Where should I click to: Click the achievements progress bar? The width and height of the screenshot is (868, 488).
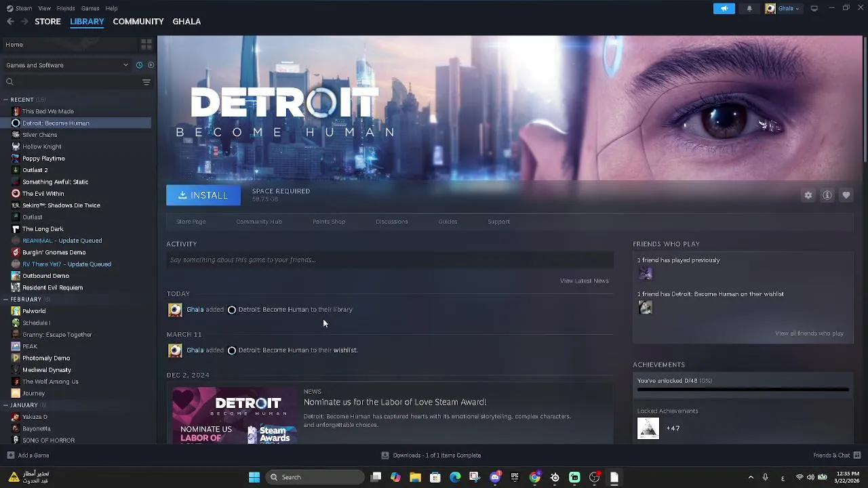point(743,390)
